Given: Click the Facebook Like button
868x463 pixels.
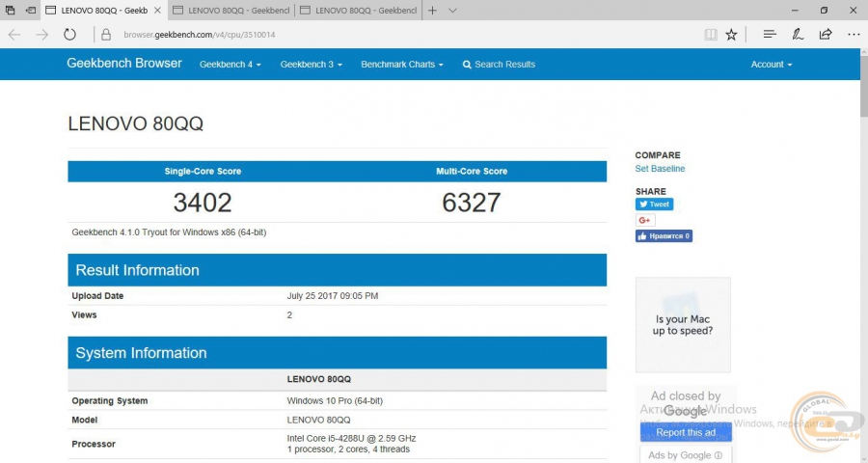Looking at the screenshot, I should click(x=664, y=236).
